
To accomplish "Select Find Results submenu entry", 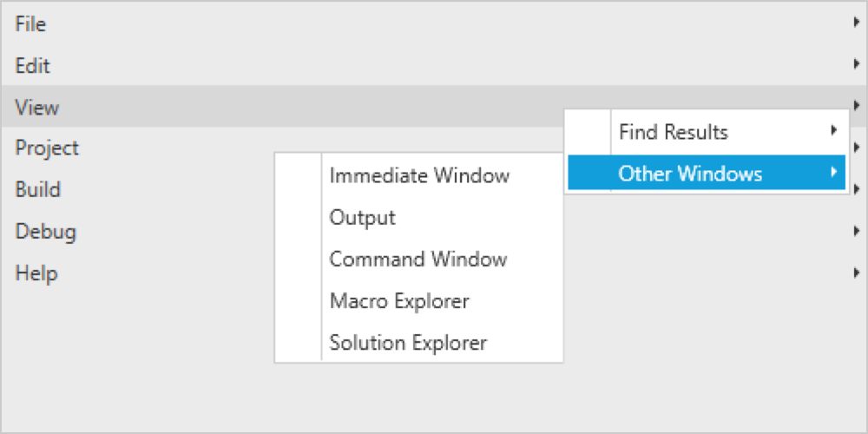I will [673, 132].
